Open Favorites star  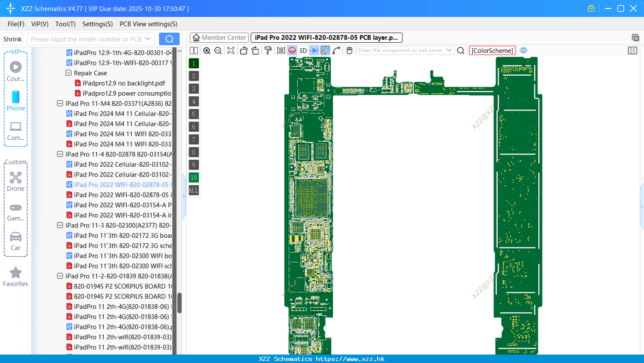(16, 277)
